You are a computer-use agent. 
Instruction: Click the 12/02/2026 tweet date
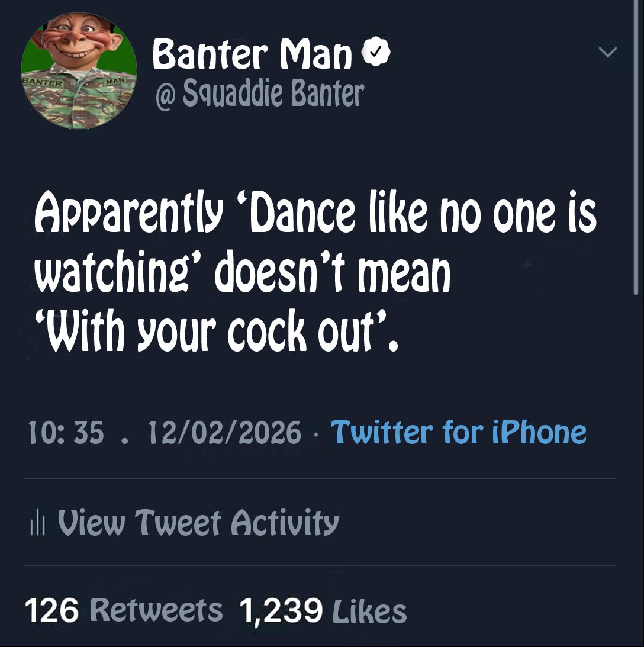click(224, 433)
